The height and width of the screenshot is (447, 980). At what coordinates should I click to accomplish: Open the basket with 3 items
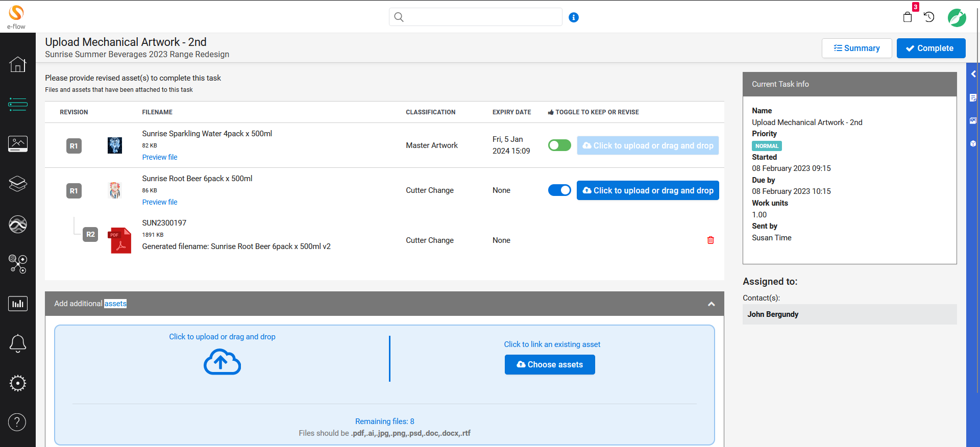tap(908, 17)
